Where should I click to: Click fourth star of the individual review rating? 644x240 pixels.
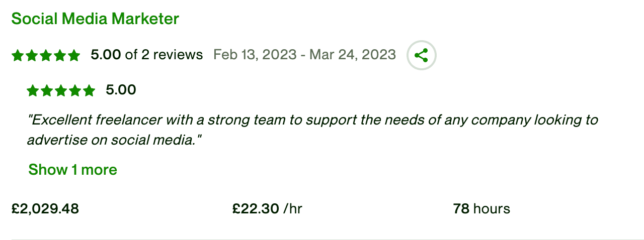tap(75, 91)
